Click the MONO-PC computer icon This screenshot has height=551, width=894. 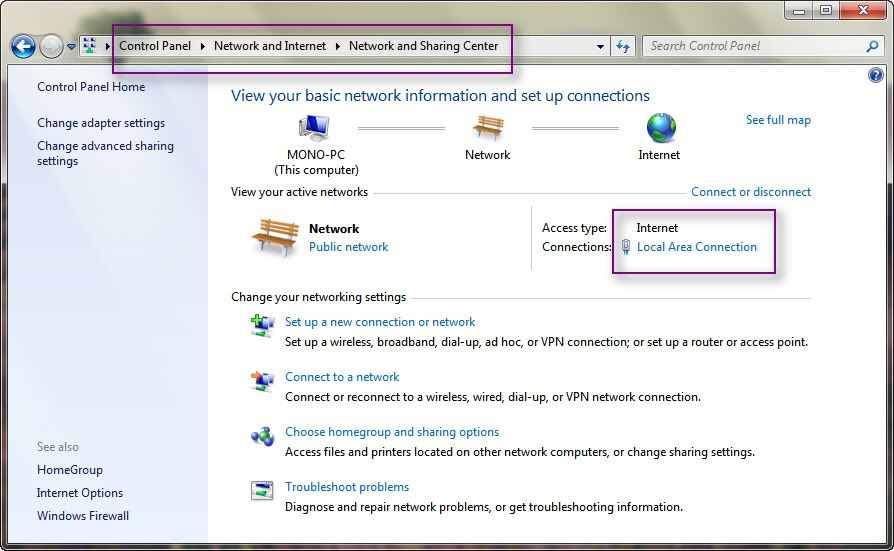[x=314, y=127]
